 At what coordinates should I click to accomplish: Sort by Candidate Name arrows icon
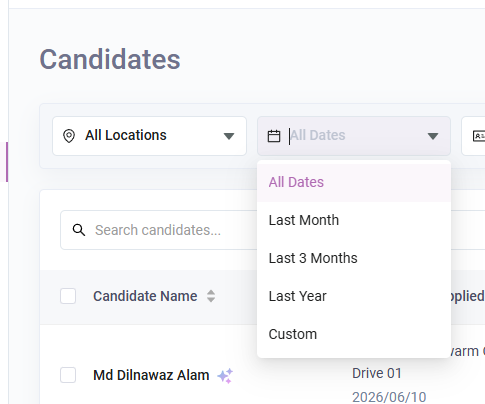tap(211, 296)
